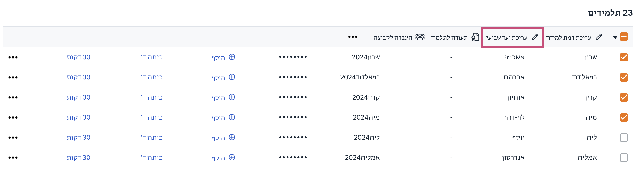Click the plus icon in שרון's row
This screenshot has width=644, height=171.
pyautogui.click(x=232, y=57)
